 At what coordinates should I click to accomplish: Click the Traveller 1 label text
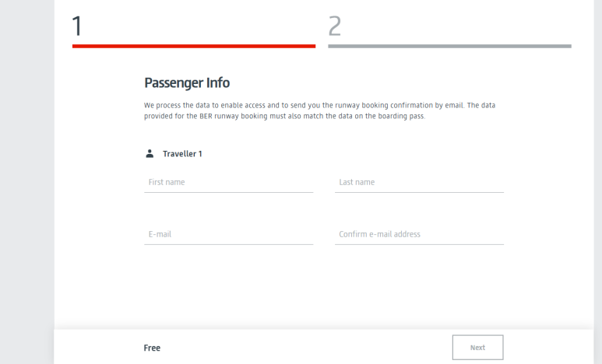point(182,154)
